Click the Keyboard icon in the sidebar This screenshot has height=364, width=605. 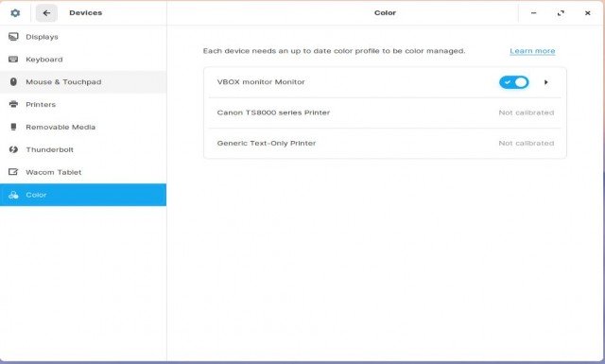pyautogui.click(x=13, y=59)
